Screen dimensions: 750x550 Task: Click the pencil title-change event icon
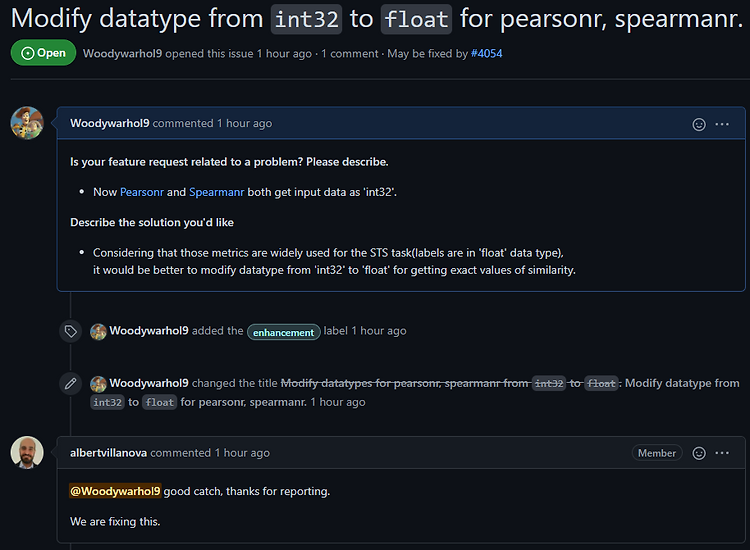click(70, 384)
